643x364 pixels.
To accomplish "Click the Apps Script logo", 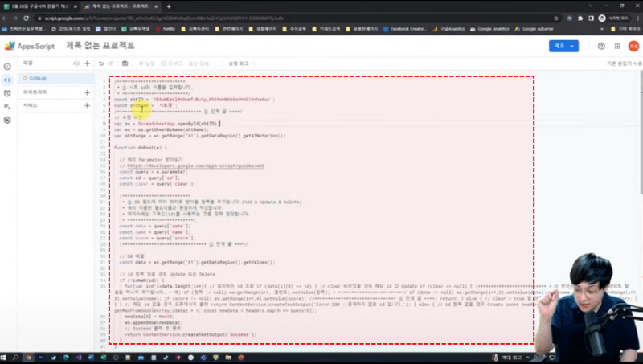I will pyautogui.click(x=30, y=46).
